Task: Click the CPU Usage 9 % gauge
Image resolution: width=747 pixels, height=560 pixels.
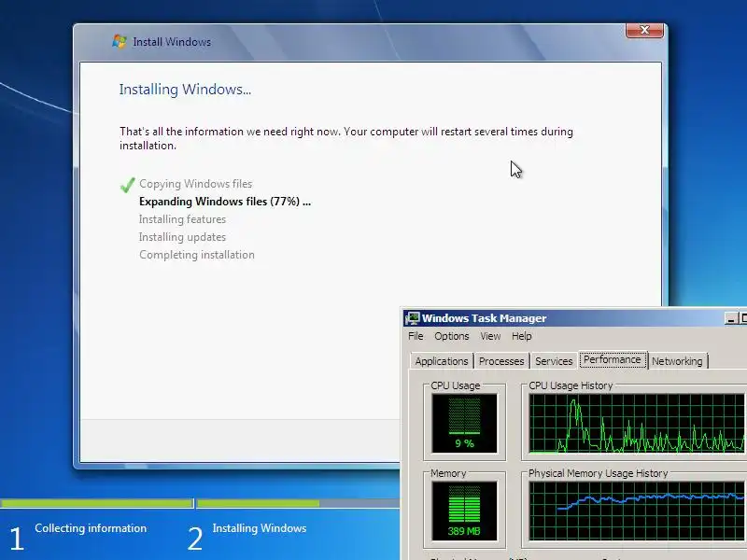Action: (x=464, y=423)
